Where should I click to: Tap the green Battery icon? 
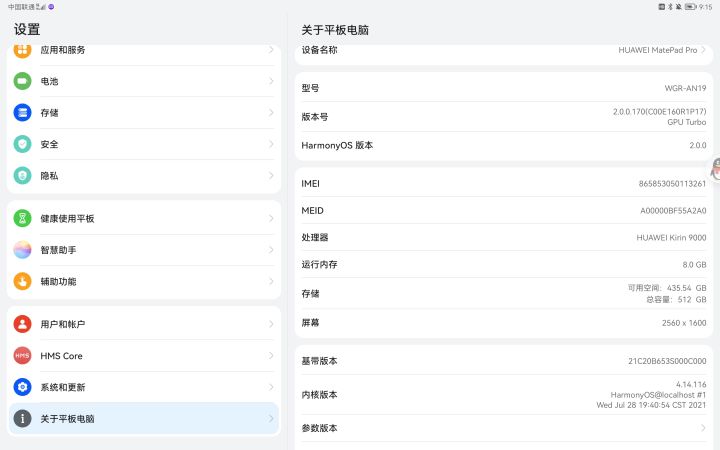22,81
